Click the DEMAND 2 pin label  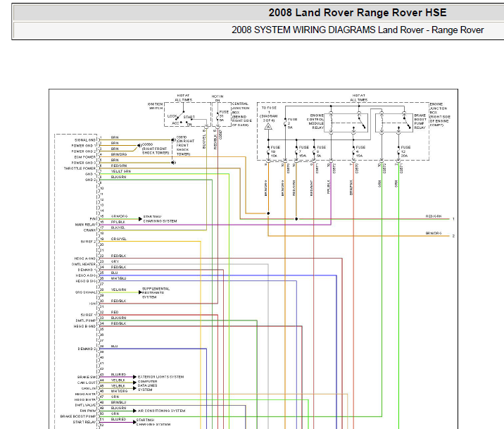click(87, 349)
